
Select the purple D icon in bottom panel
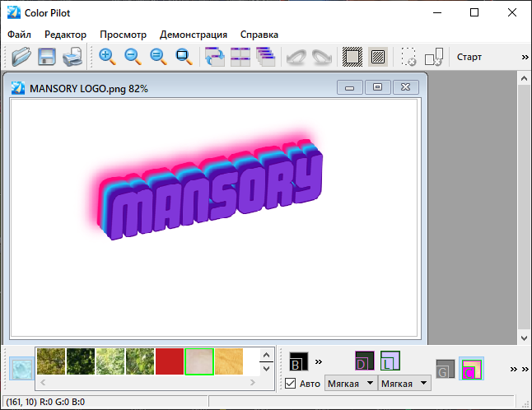click(x=364, y=361)
